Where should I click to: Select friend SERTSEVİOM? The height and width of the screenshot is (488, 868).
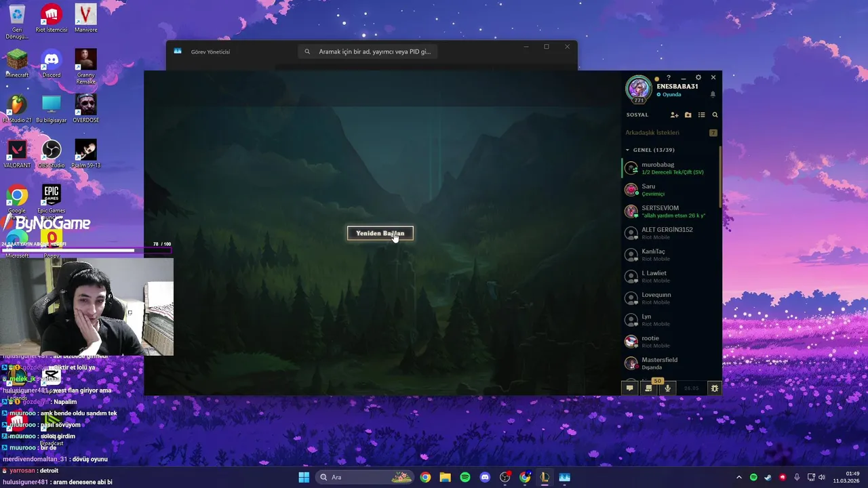point(671,211)
